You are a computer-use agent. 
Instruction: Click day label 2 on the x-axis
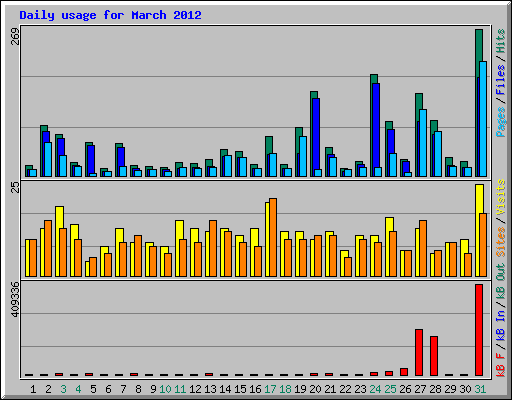pos(48,389)
